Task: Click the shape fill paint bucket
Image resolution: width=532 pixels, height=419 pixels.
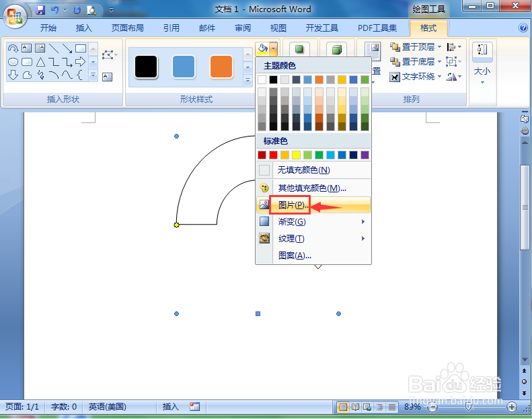Action: point(262,48)
